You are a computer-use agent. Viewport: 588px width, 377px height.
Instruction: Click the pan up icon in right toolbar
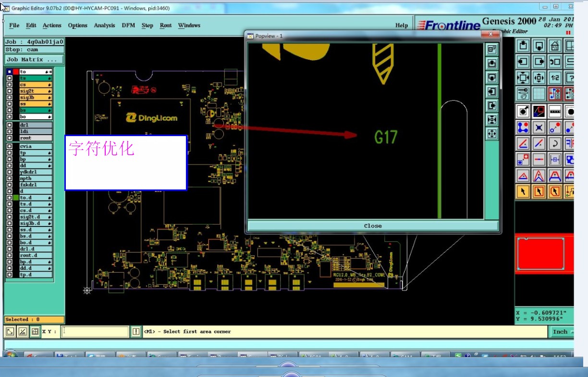[523, 46]
